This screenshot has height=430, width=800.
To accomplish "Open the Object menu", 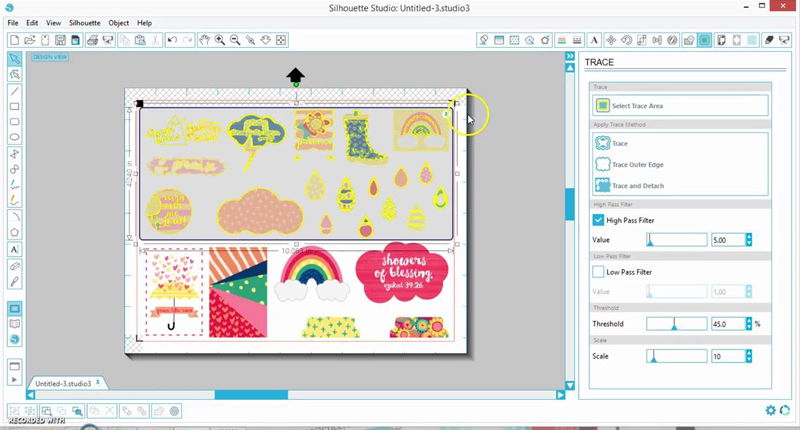I will click(x=118, y=23).
